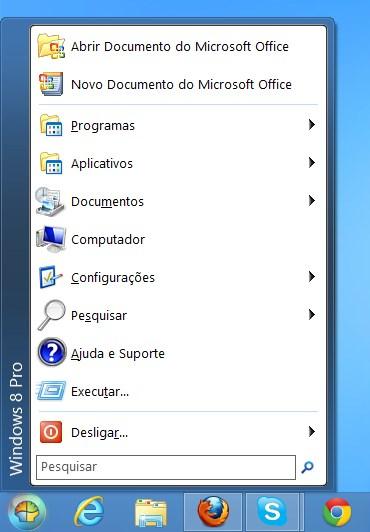Launch Firefox from the taskbar
This screenshot has width=370, height=532.
click(213, 512)
